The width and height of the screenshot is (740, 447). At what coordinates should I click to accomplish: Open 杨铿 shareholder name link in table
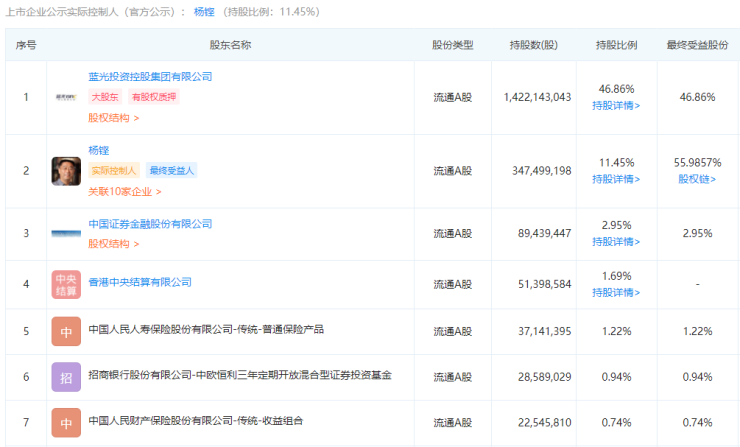click(98, 150)
